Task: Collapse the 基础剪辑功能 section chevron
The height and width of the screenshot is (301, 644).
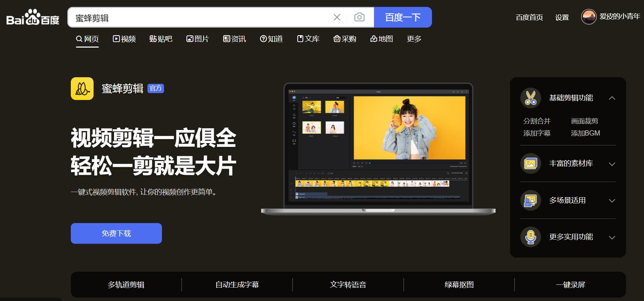Action: (x=612, y=98)
